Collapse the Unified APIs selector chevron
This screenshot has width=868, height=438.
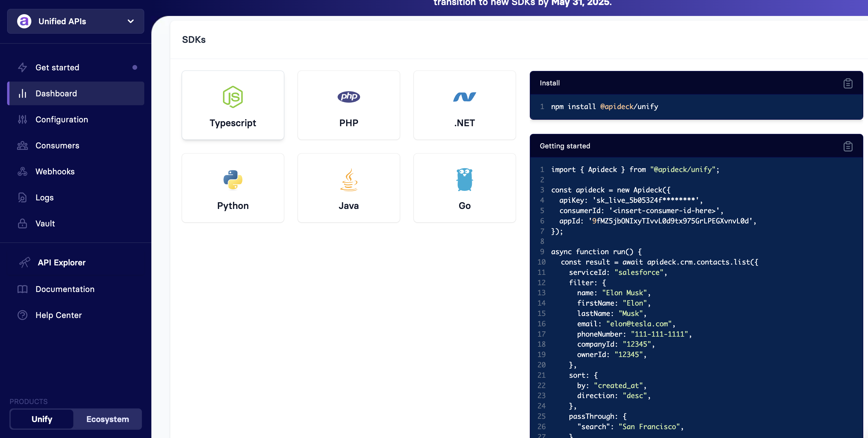click(130, 21)
